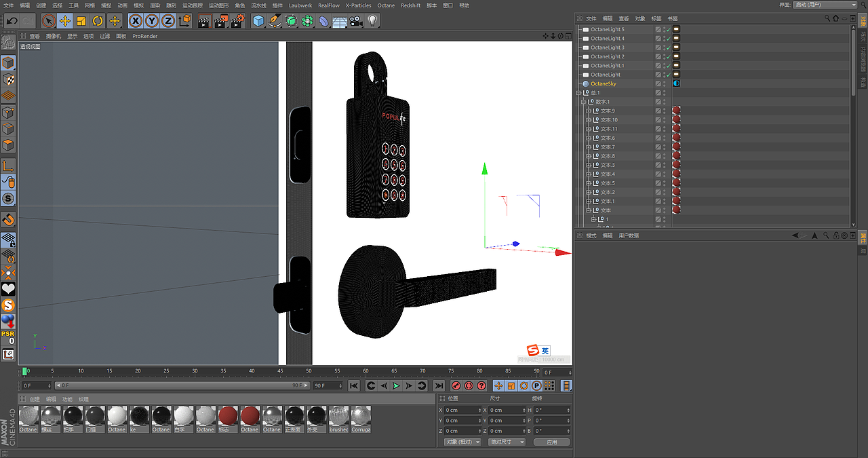Select the Scale tool
The image size is (868, 458).
point(81,21)
